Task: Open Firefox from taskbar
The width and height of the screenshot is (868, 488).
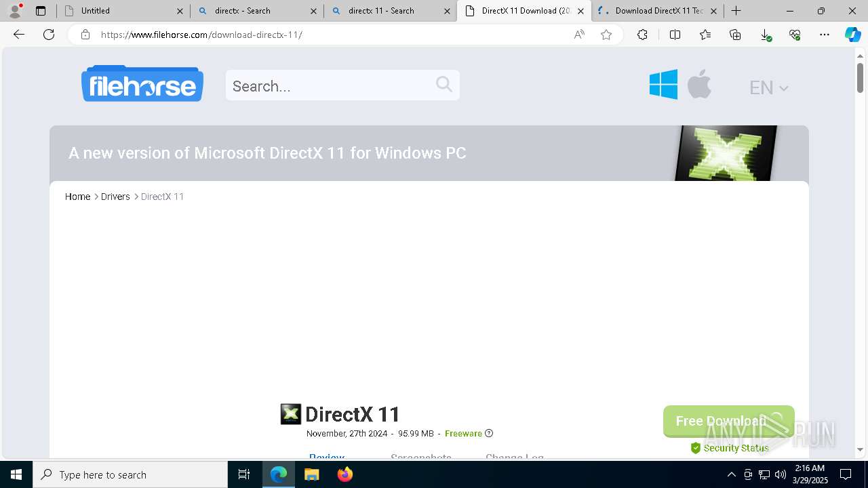Action: point(344,474)
